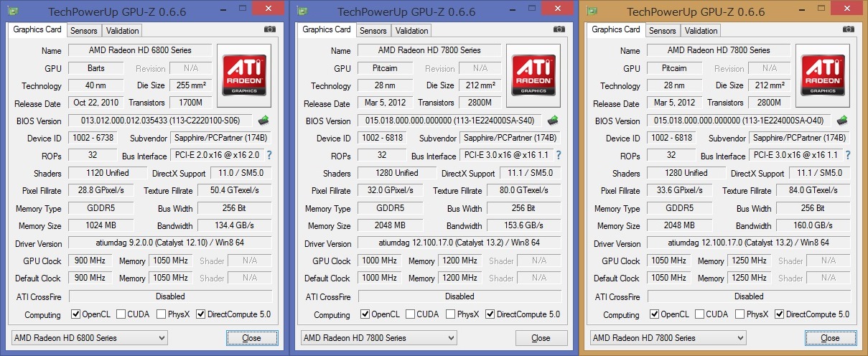Open Sensors tab in the 1050 MHz HD 7800 window
Screen dimensions: 868x356
pos(663,31)
